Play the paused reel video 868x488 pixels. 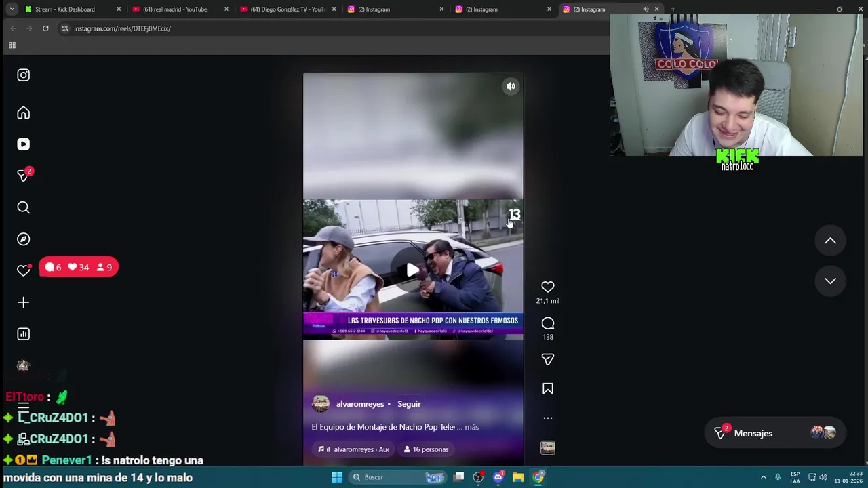pyautogui.click(x=412, y=270)
